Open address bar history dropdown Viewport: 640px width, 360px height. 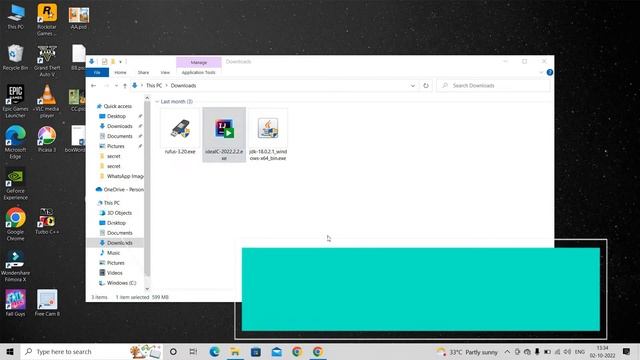[412, 86]
